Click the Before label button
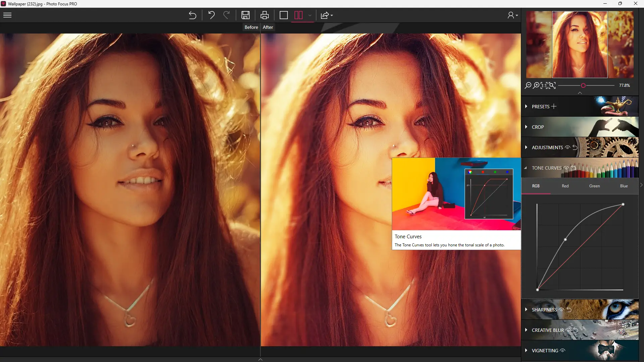The width and height of the screenshot is (644, 362). point(251,27)
